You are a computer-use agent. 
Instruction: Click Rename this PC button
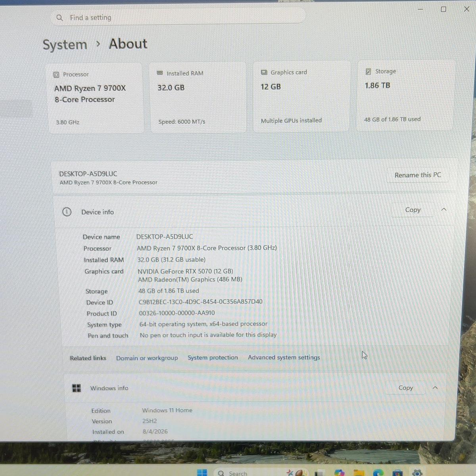coord(418,175)
